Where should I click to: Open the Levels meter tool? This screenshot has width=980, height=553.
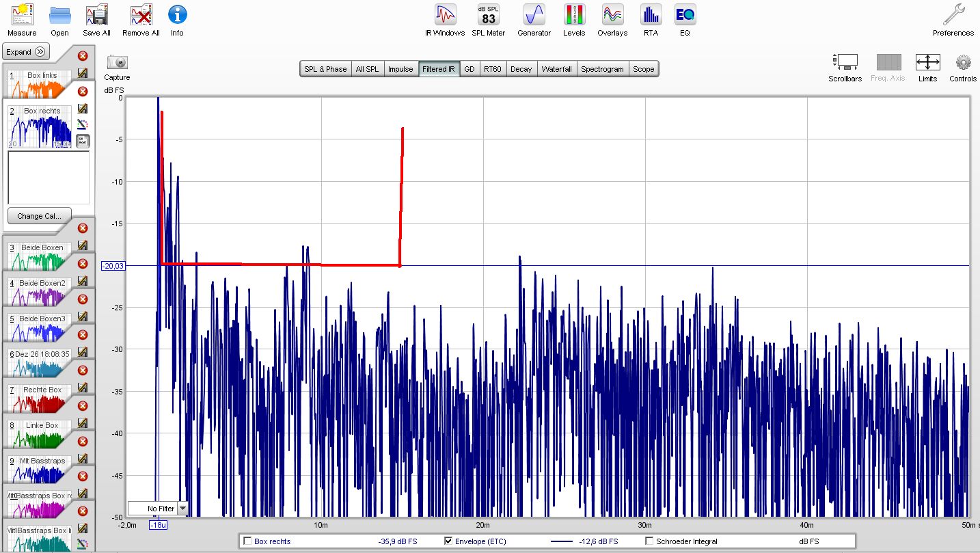(x=574, y=14)
